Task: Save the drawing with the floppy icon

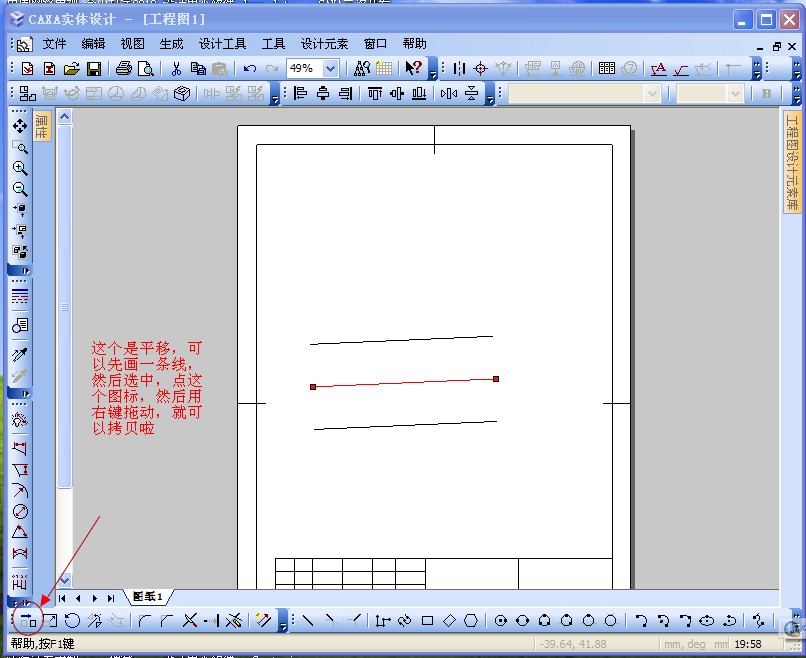Action: click(x=94, y=68)
